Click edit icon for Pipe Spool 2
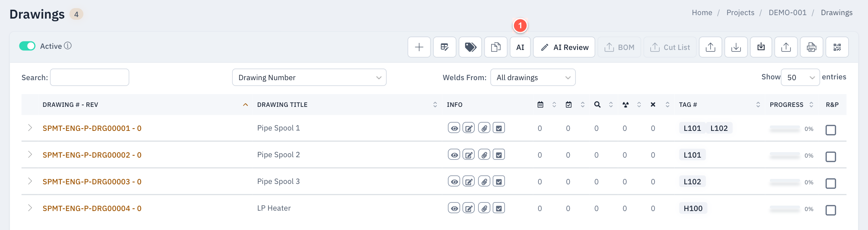This screenshot has height=230, width=868. (469, 154)
